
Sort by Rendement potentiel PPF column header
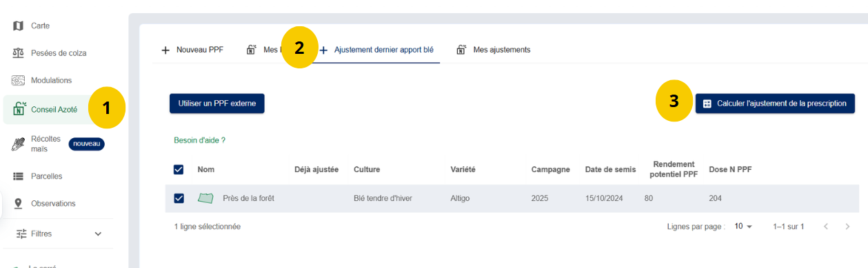point(674,169)
